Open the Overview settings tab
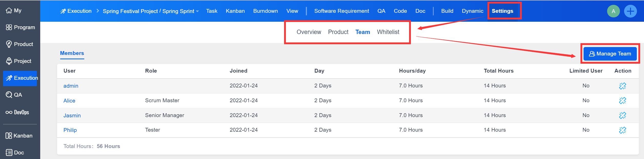Viewport: 644px width, 159px height. click(x=309, y=32)
